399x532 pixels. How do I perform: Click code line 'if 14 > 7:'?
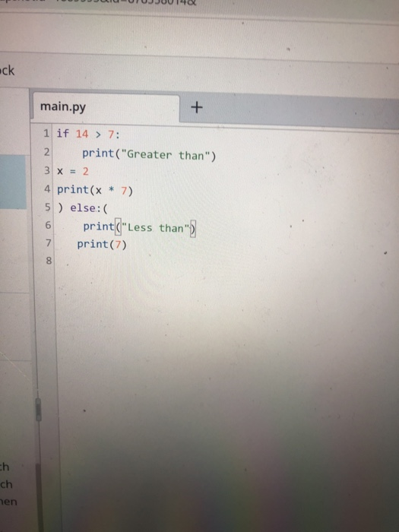88,134
